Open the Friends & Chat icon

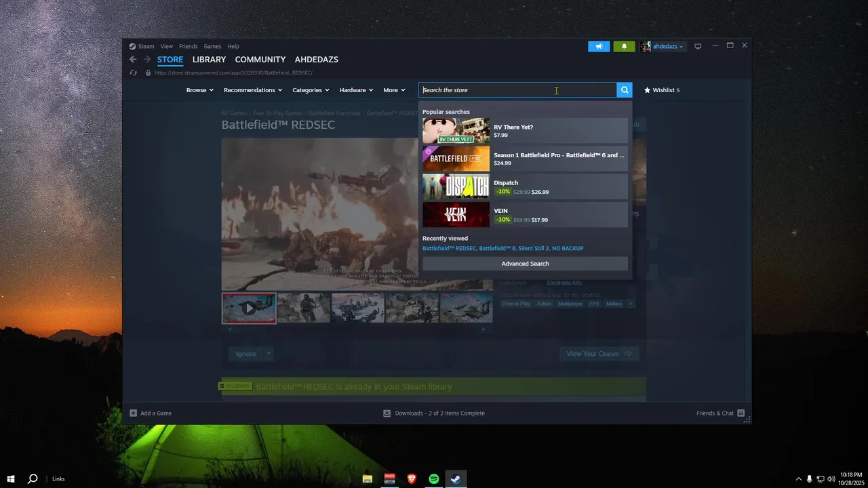(741, 413)
